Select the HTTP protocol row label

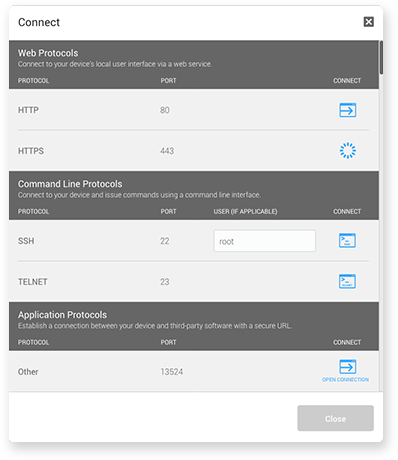coord(28,110)
